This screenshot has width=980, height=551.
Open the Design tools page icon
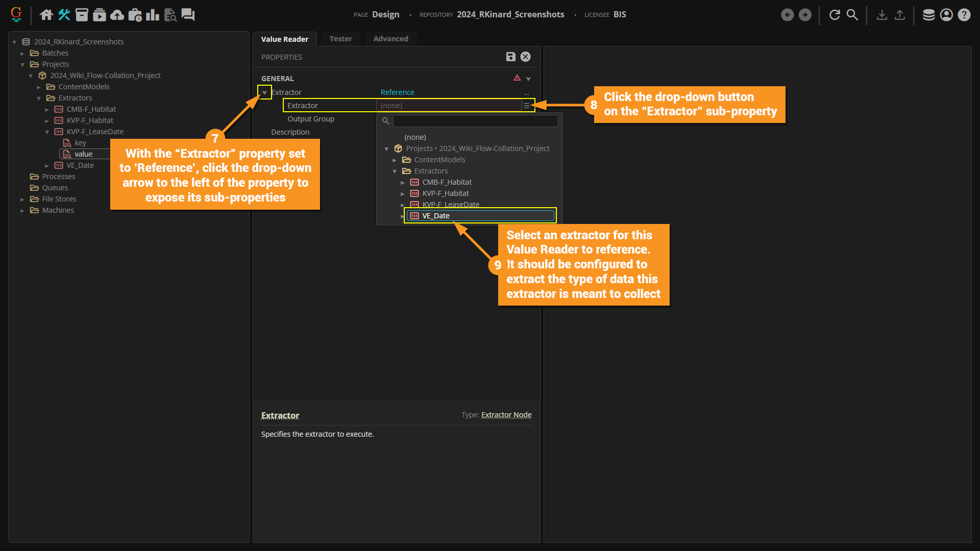tap(64, 15)
